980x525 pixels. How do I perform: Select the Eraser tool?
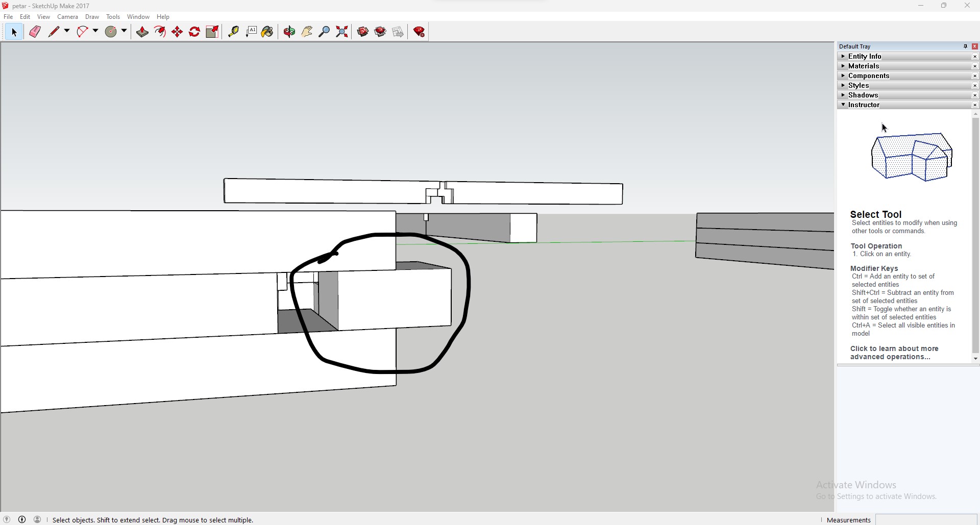pyautogui.click(x=35, y=32)
